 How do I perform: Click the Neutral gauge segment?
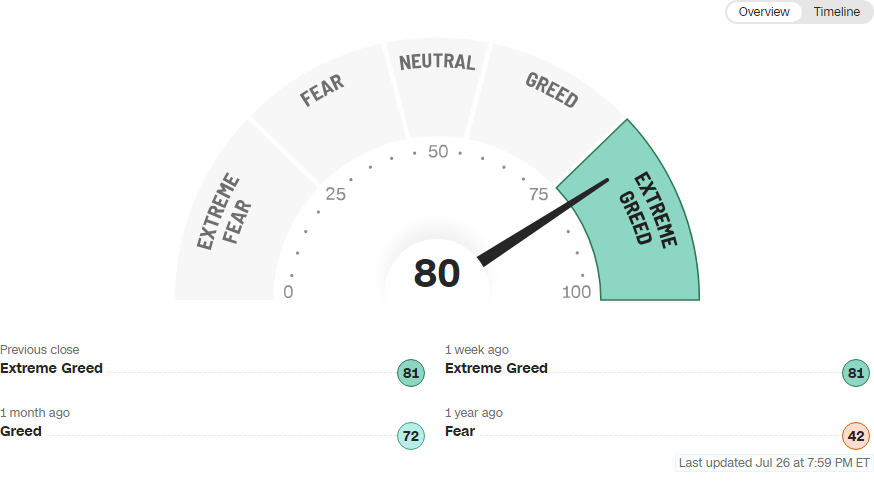(437, 84)
